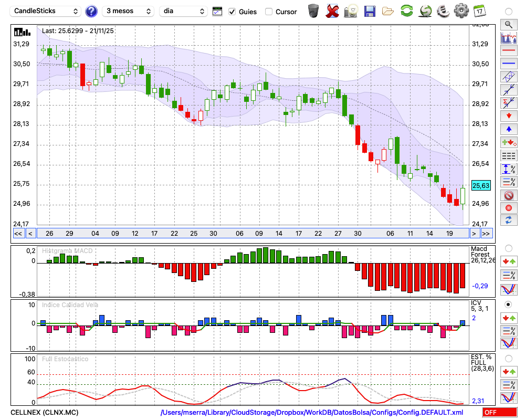Click the red/green arrows icon in Estocastico panel
525x420 pixels.
click(x=509, y=371)
